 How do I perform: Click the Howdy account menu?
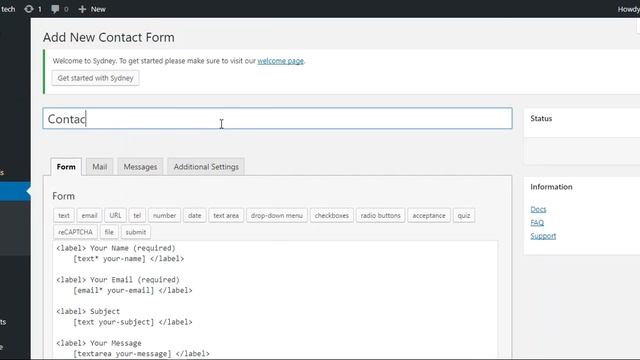[629, 9]
